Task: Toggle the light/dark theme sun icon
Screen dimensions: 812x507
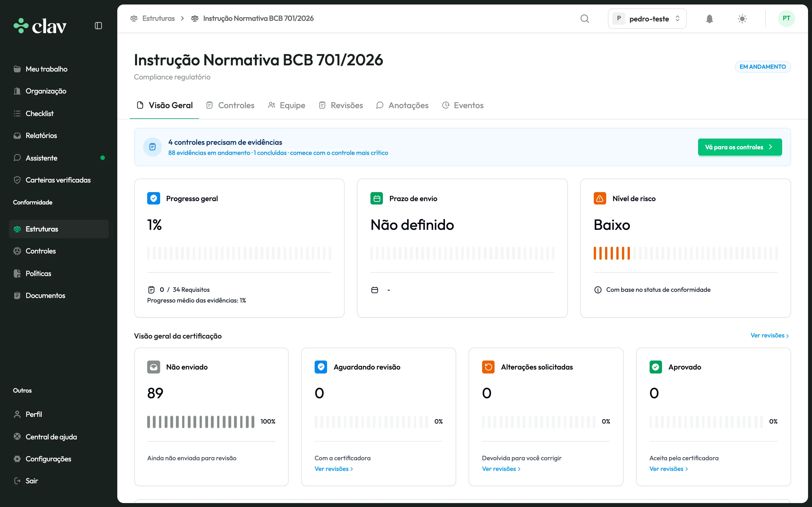Action: (x=742, y=19)
